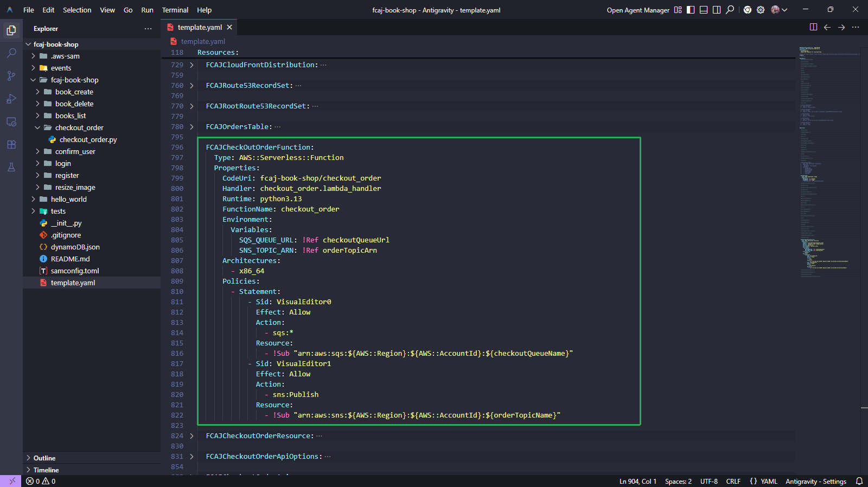
Task: Open the Explorer view in activity bar
Action: (x=11, y=30)
